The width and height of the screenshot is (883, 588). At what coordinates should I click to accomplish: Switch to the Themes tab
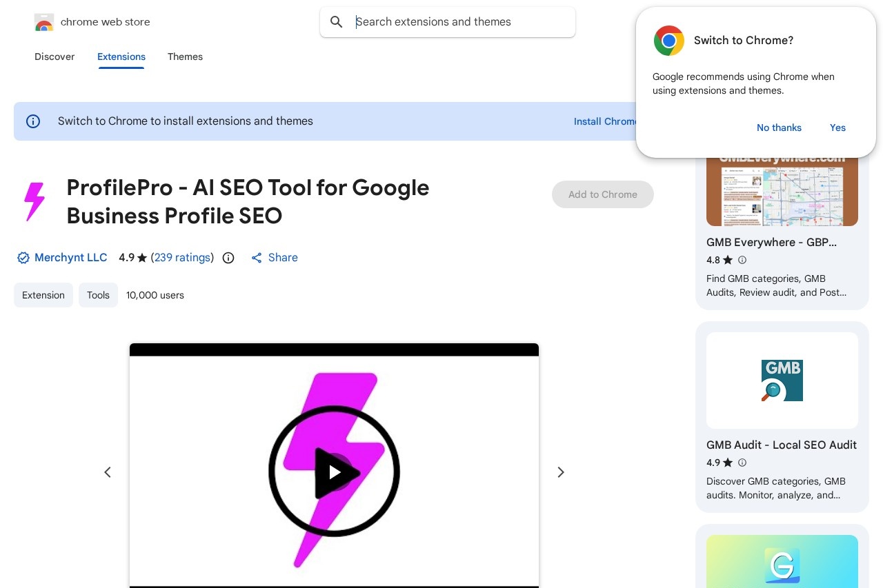coord(185,57)
